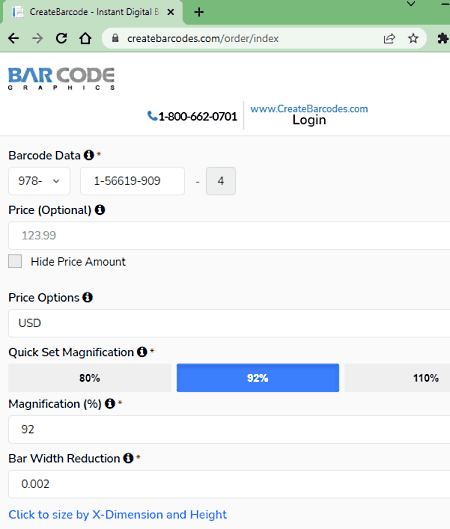
Task: Show info for Bar Width Reduction
Action: (x=128, y=458)
